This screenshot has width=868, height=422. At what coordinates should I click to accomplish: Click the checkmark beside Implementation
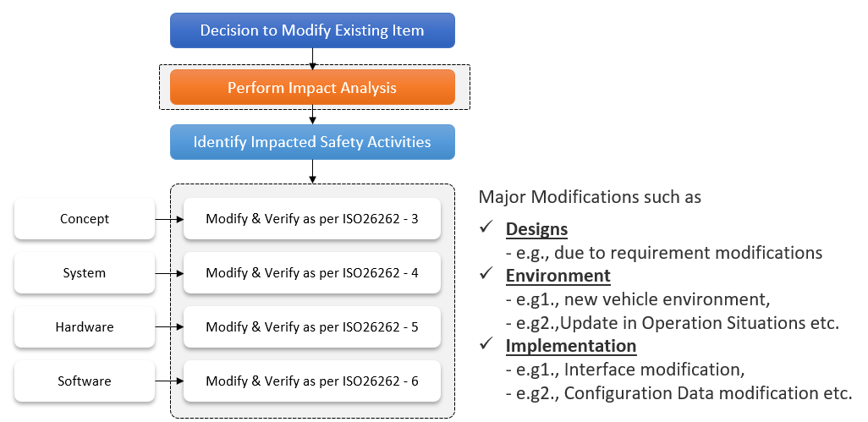[x=486, y=344]
